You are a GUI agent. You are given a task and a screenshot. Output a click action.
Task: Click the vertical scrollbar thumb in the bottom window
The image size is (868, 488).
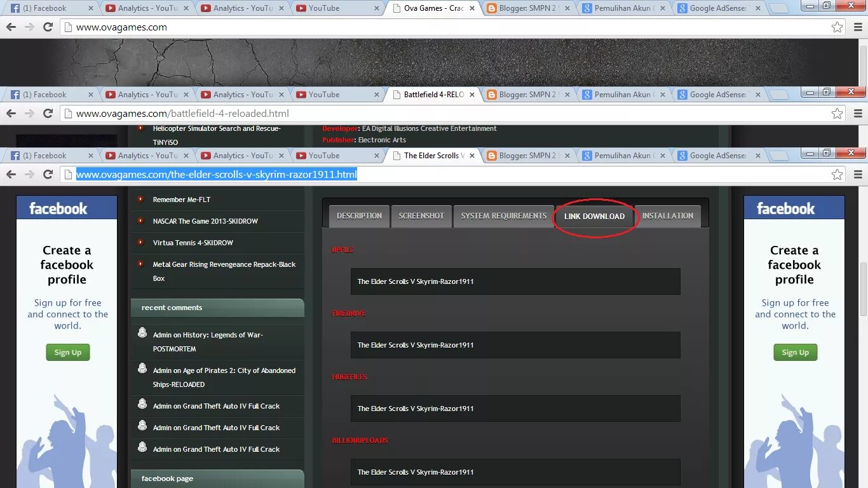(863, 288)
